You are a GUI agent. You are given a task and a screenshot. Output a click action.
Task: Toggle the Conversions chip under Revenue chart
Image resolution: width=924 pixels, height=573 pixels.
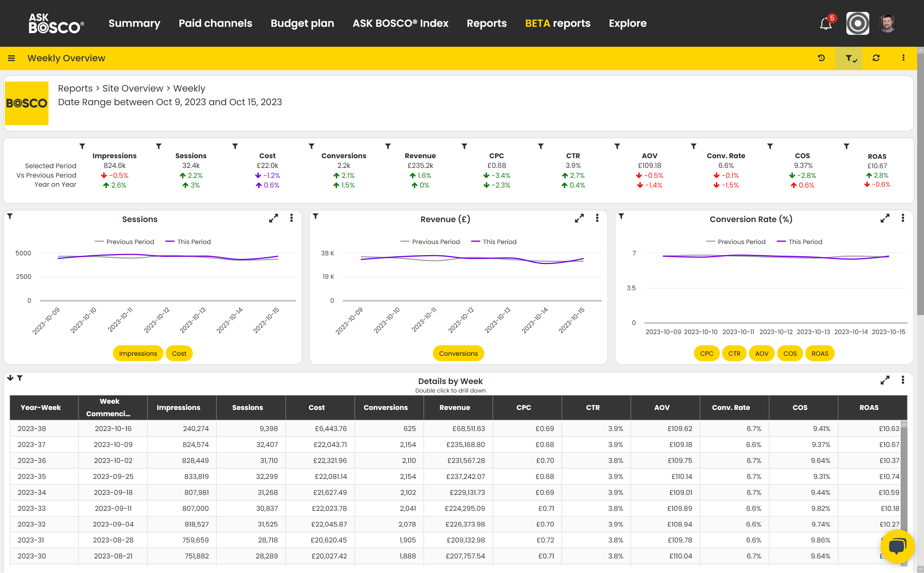point(458,353)
